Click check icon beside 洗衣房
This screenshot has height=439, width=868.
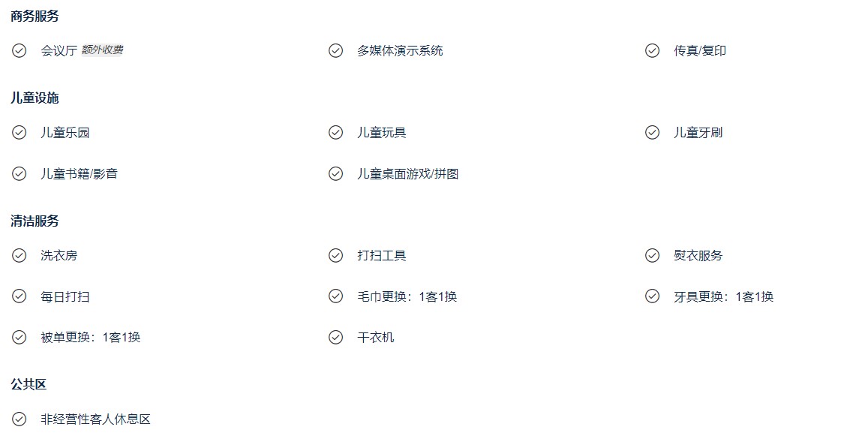point(19,255)
